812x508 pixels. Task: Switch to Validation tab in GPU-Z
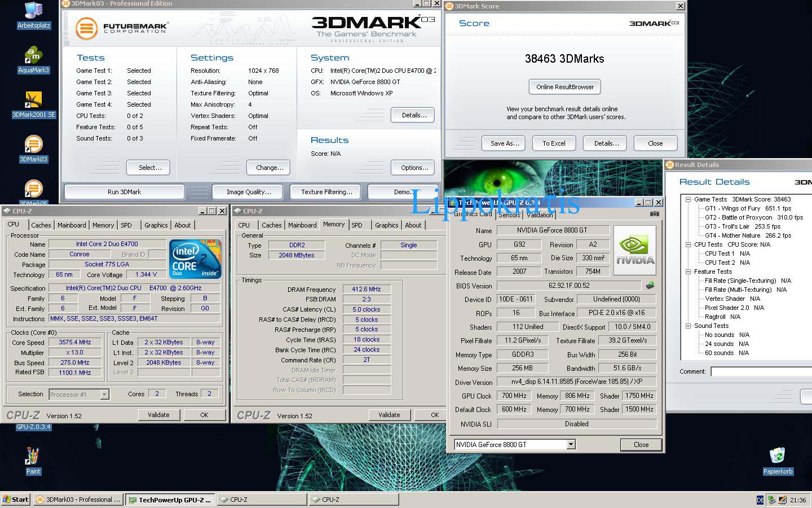pyautogui.click(x=540, y=215)
